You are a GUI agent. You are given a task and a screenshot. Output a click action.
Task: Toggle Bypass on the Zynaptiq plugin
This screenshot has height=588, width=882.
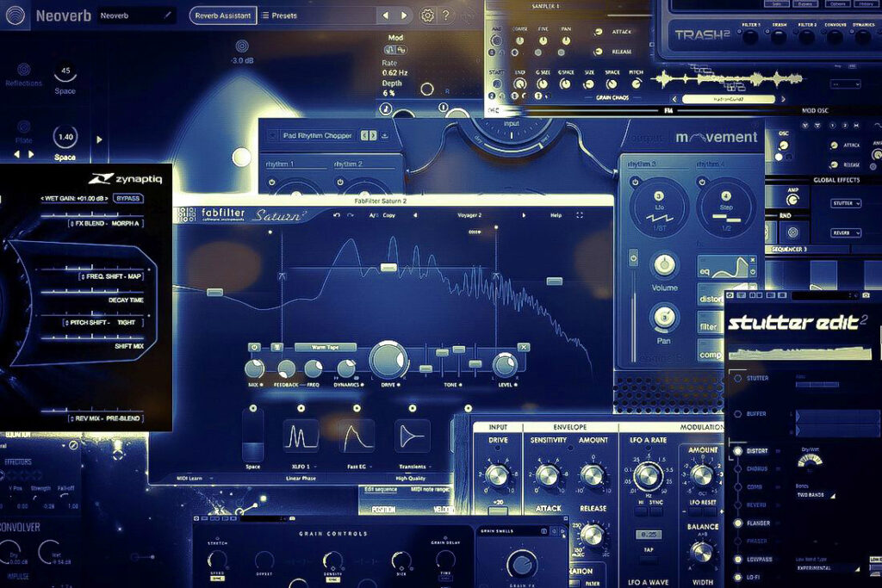point(127,198)
